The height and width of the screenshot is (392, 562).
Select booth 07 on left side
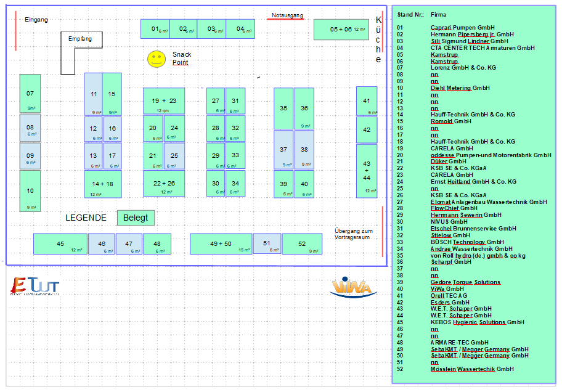click(30, 94)
